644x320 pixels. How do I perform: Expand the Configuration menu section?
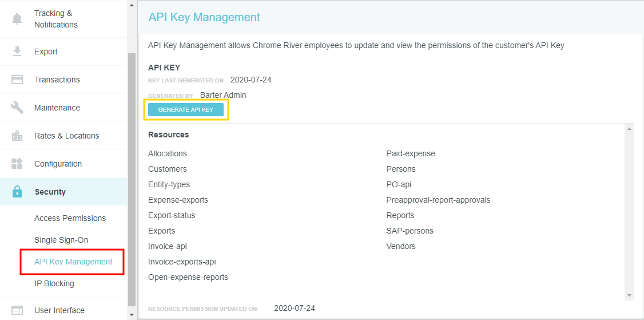point(58,164)
